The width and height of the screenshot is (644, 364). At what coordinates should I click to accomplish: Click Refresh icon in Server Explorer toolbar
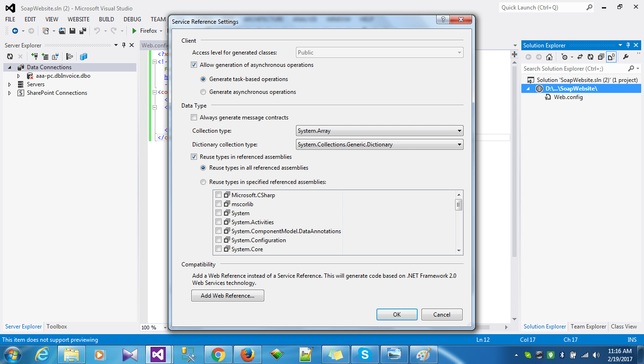pos(9,56)
